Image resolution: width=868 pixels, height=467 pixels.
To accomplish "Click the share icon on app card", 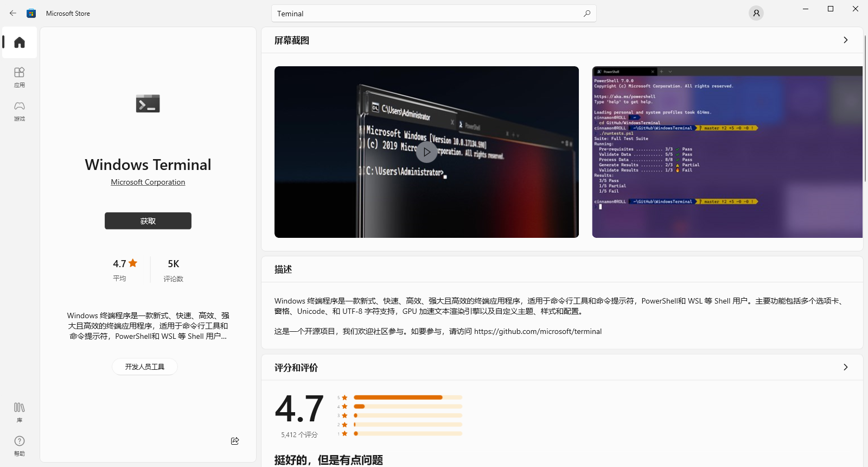I will (235, 441).
